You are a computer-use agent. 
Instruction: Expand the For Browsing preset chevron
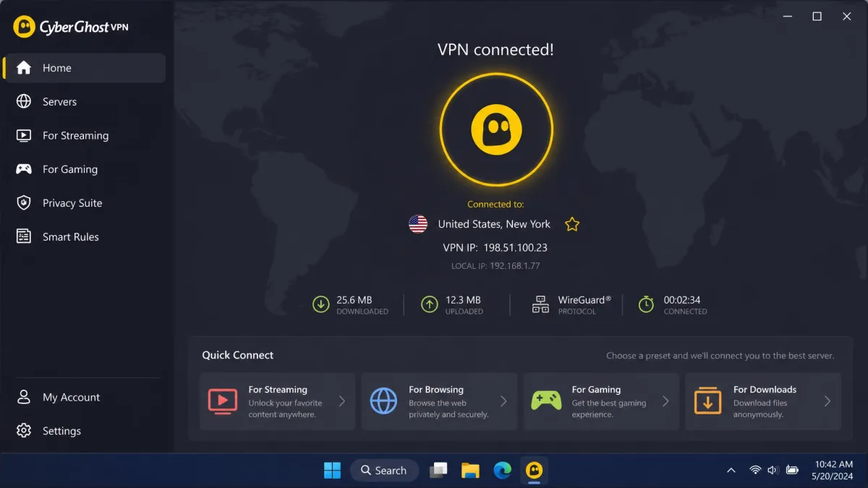[x=503, y=401]
